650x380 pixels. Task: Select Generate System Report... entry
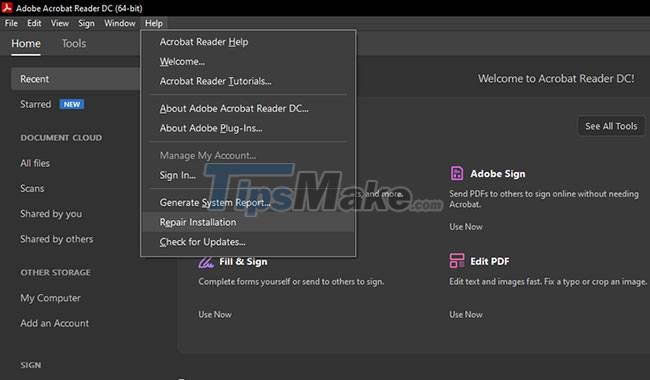coord(248,203)
